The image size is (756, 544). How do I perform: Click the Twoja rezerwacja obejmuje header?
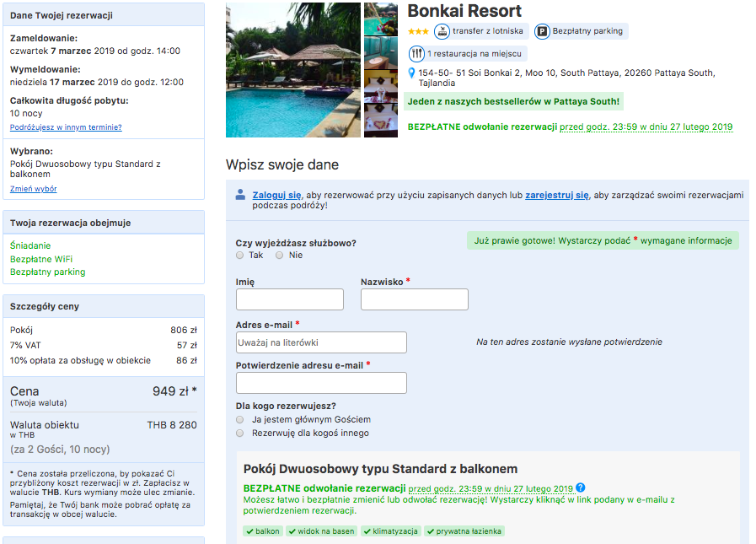click(104, 223)
